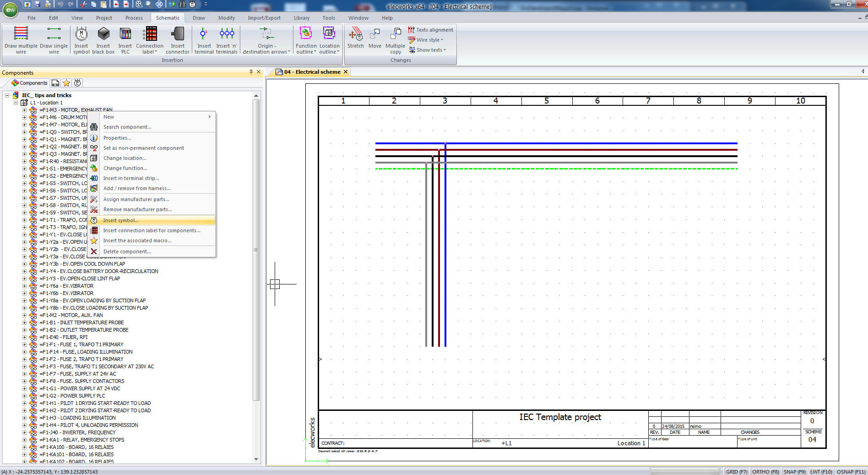Expand =F1-G2 POWER SUPPLY PLC node
The width and height of the screenshot is (868, 475).
pyautogui.click(x=25, y=396)
